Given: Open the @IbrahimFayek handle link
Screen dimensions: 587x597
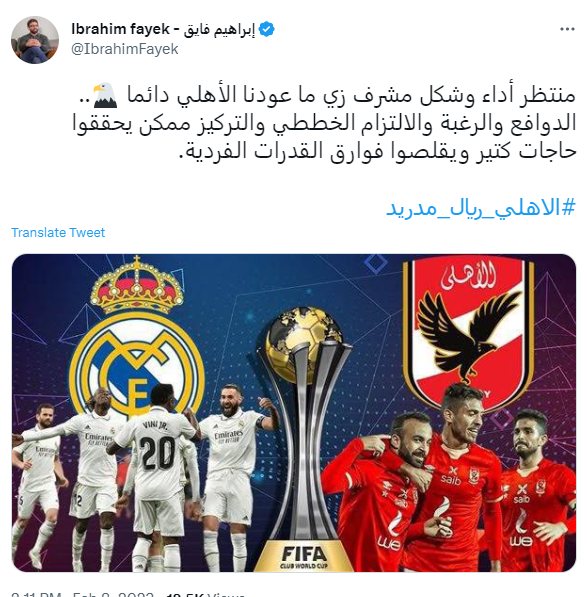Looking at the screenshot, I should pyautogui.click(x=125, y=49).
